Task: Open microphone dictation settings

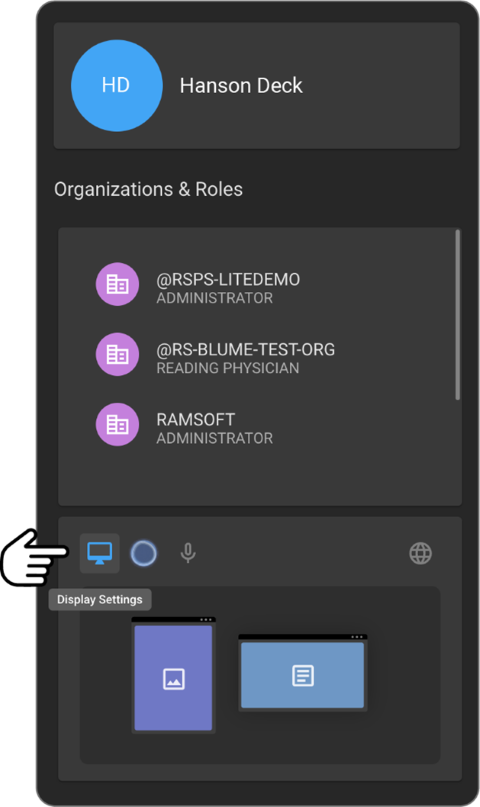Action: [188, 553]
